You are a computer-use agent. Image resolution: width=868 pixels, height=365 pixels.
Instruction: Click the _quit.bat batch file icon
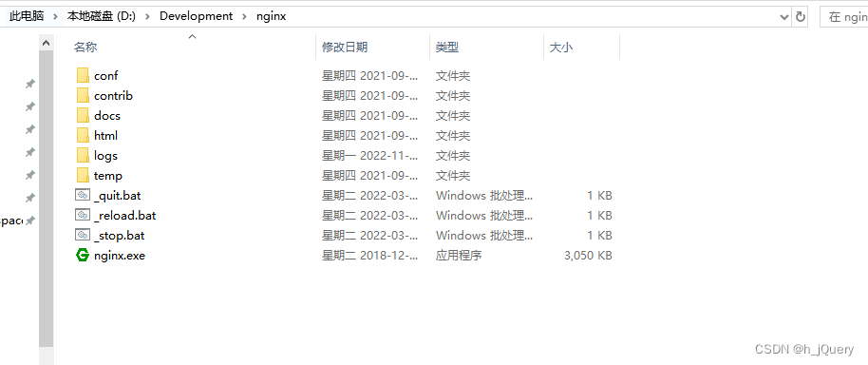(83, 195)
